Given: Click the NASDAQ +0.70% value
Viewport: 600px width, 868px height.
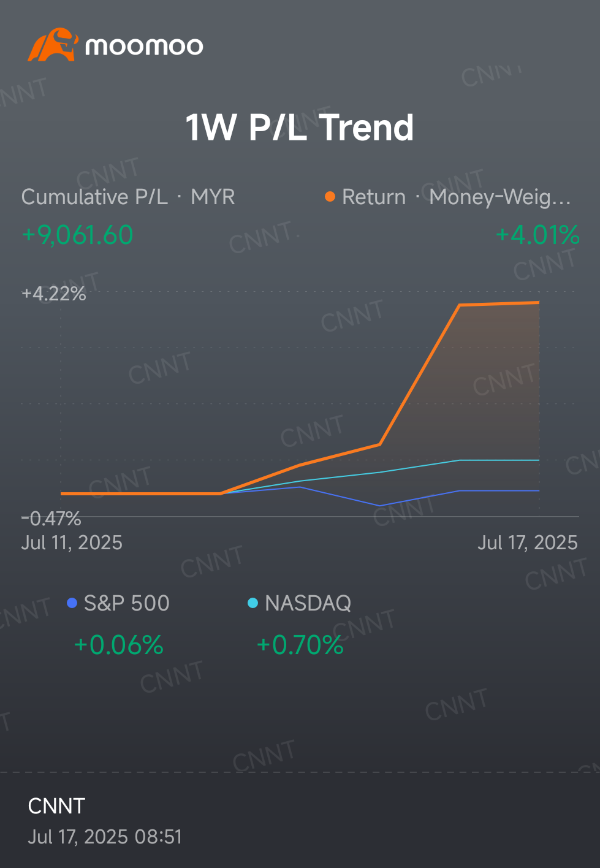Looking at the screenshot, I should pyautogui.click(x=300, y=645).
